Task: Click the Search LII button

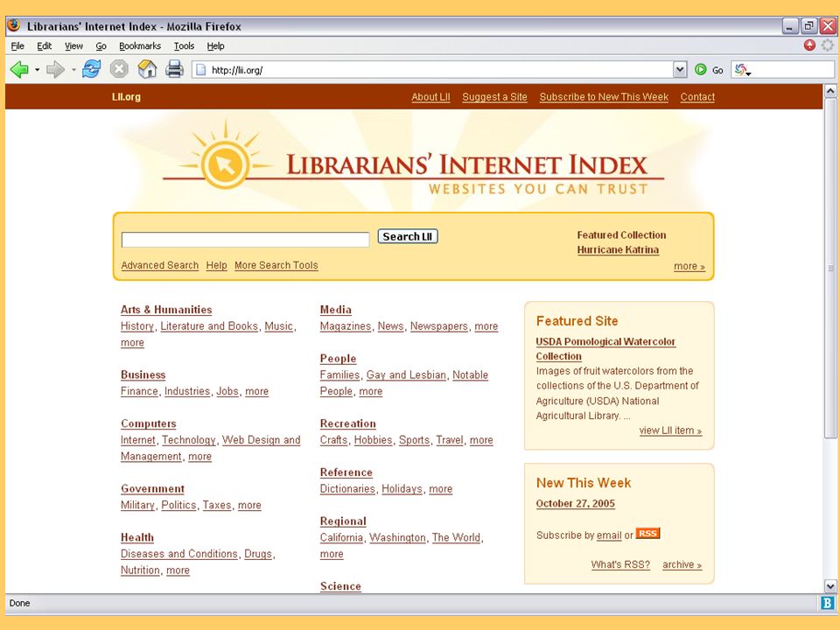Action: point(408,236)
